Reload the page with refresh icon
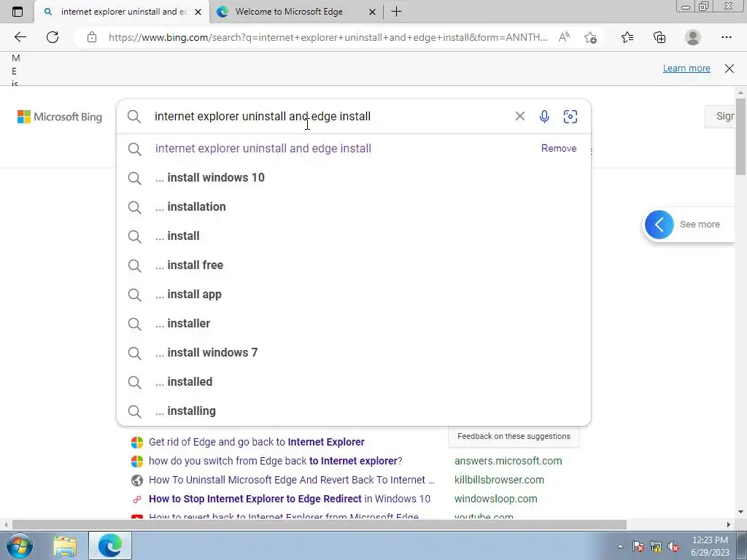747x560 pixels. 53,37
